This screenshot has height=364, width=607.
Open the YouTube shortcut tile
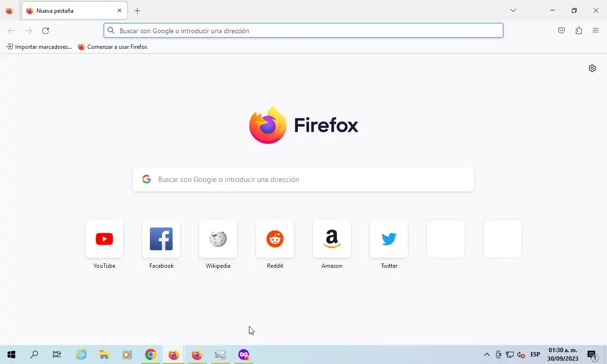[104, 239]
